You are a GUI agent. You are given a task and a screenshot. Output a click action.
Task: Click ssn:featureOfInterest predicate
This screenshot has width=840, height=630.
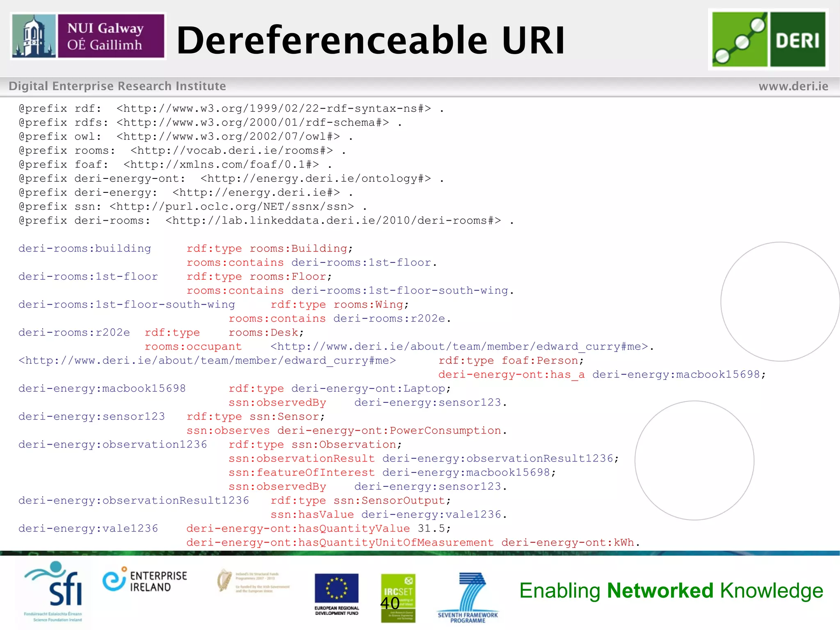302,472
